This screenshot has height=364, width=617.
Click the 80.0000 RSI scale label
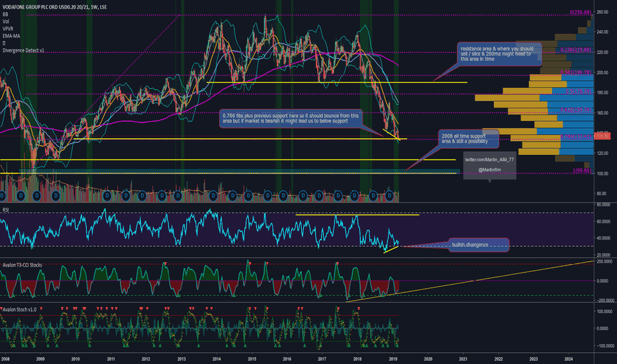pos(604,205)
